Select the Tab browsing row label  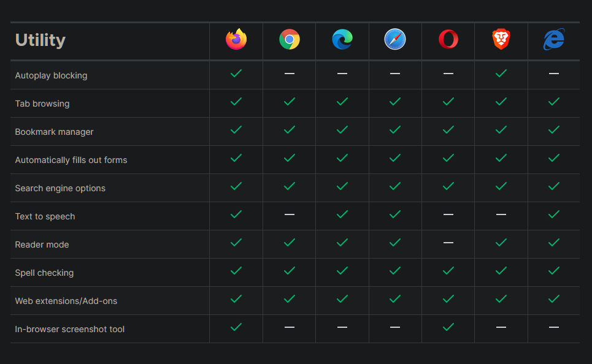tap(42, 104)
